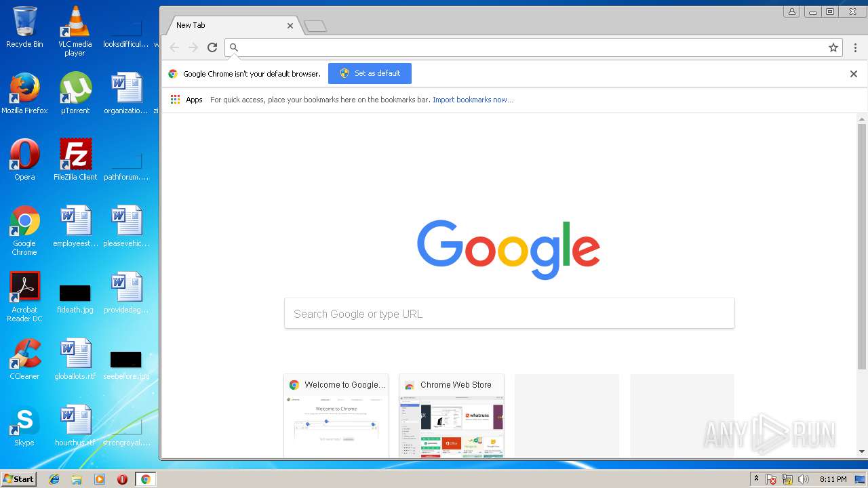Select the seebefore.jpg file icon
Viewport: 868px width, 488px height.
coord(126,365)
